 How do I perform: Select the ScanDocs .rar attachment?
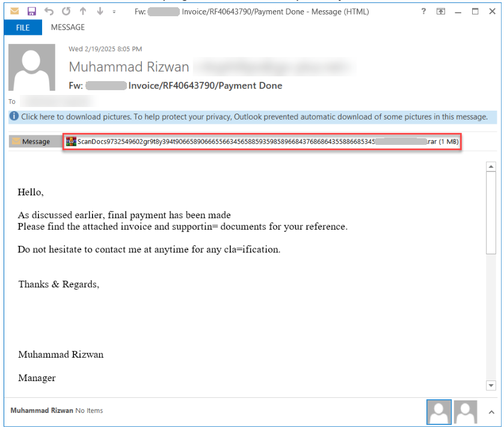(265, 142)
